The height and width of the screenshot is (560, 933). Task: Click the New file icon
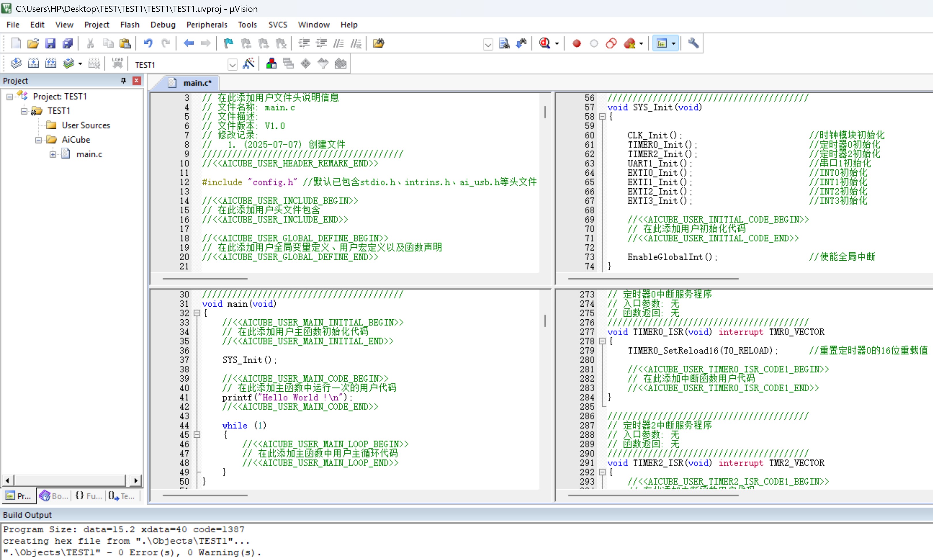click(x=16, y=43)
